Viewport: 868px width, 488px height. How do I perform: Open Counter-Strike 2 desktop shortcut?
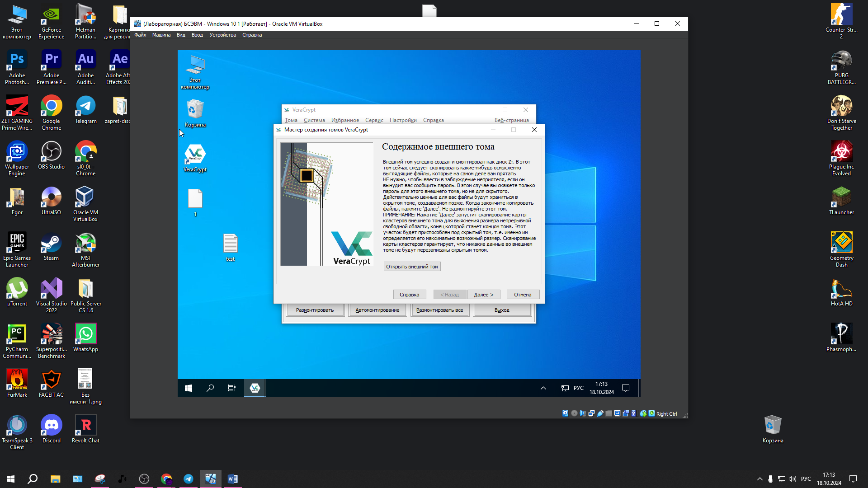842,22
